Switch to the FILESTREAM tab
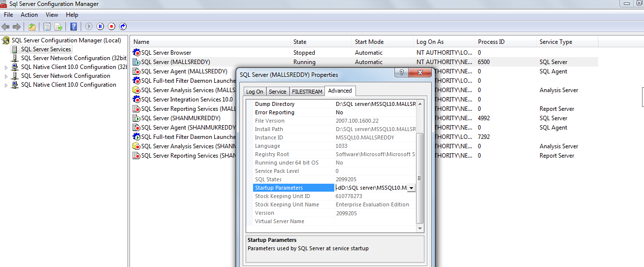 pos(307,92)
